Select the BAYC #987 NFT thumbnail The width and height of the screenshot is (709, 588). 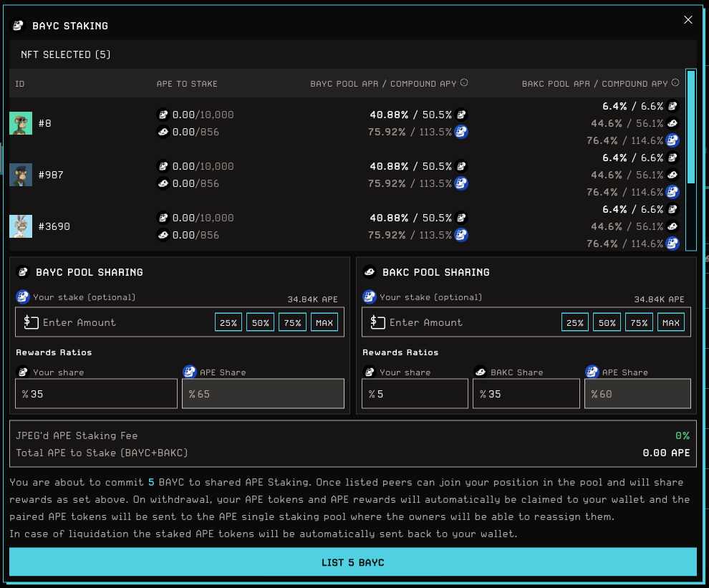tap(21, 175)
